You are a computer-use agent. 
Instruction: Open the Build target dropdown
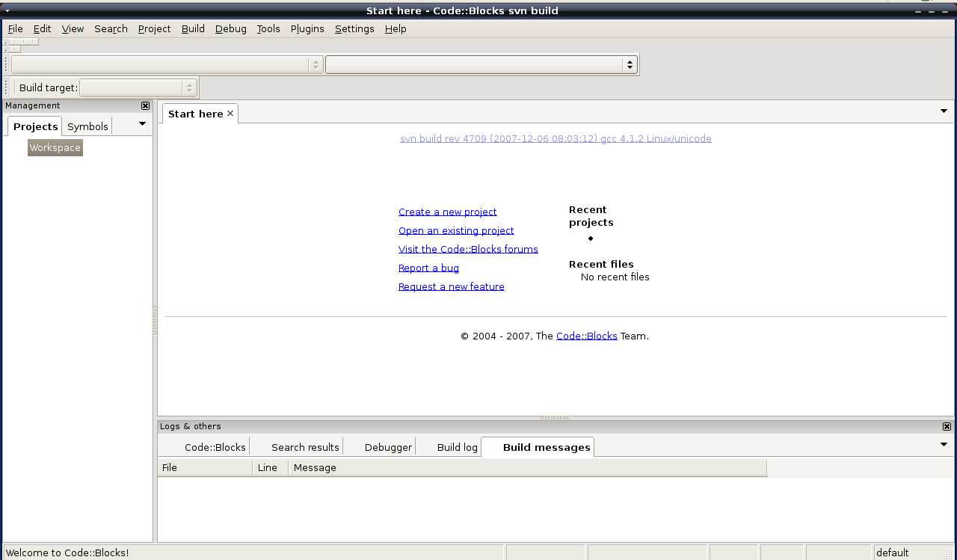pos(138,87)
